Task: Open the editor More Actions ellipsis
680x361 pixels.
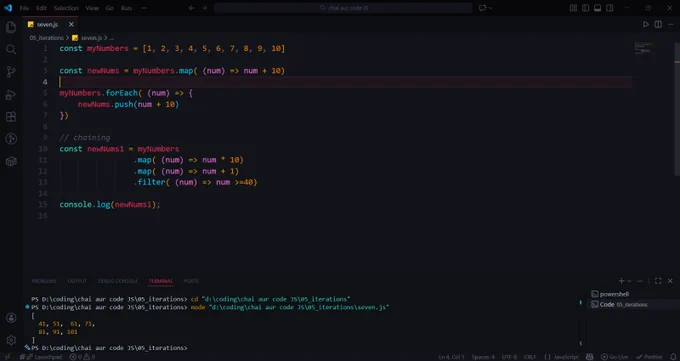Action: point(670,24)
